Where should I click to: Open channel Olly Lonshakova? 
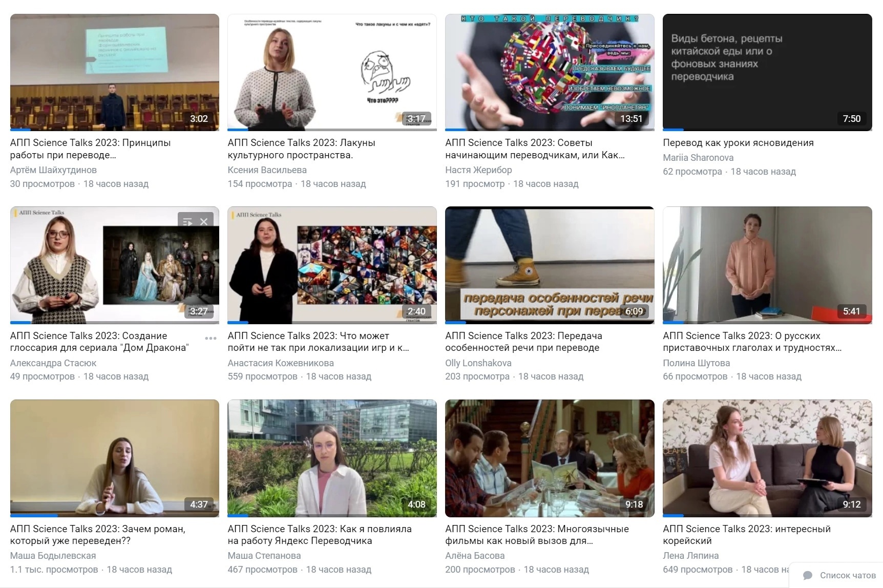point(478,363)
